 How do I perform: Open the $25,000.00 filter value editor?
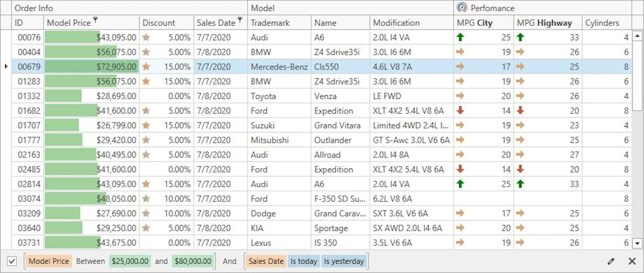[130, 261]
